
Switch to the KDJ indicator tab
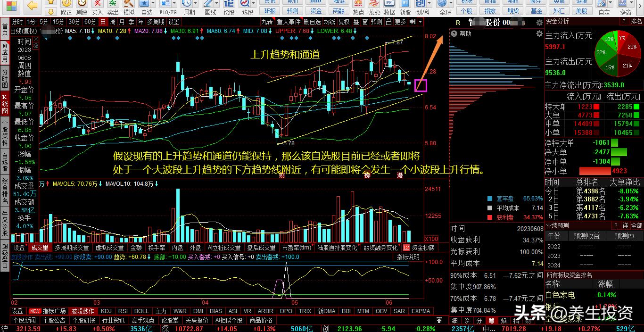(106, 311)
